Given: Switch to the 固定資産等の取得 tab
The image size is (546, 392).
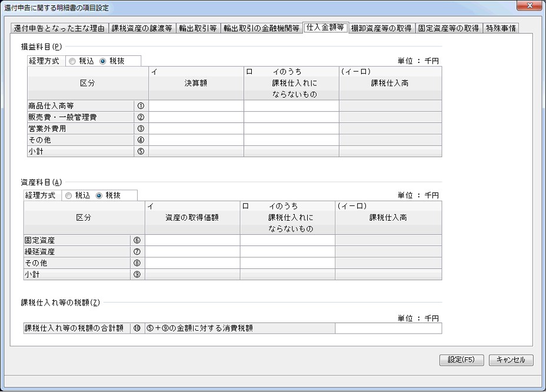Looking at the screenshot, I should click(449, 28).
